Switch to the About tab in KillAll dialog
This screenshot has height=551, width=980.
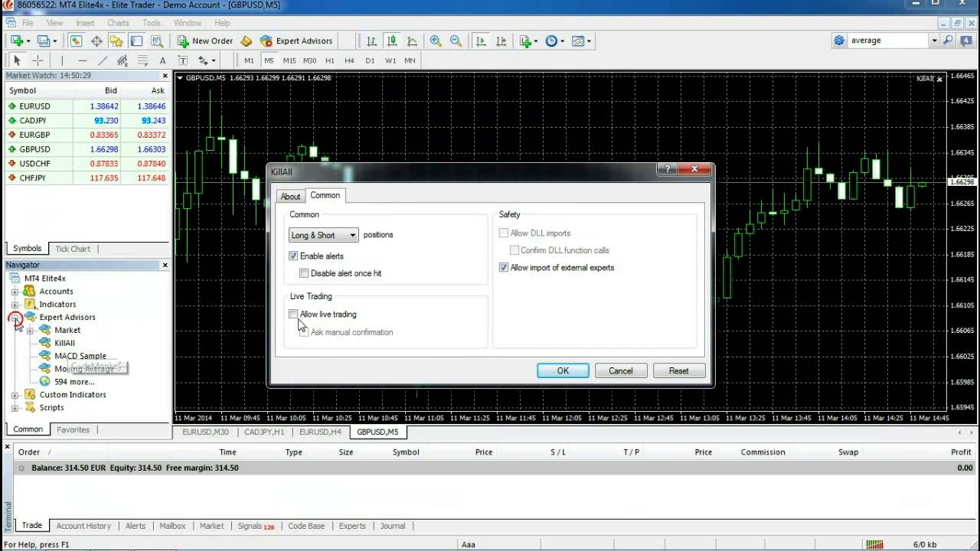click(x=290, y=197)
